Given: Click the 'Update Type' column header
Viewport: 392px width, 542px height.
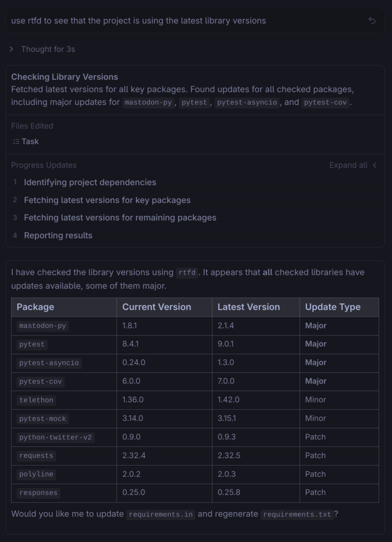Looking at the screenshot, I should 333,307.
